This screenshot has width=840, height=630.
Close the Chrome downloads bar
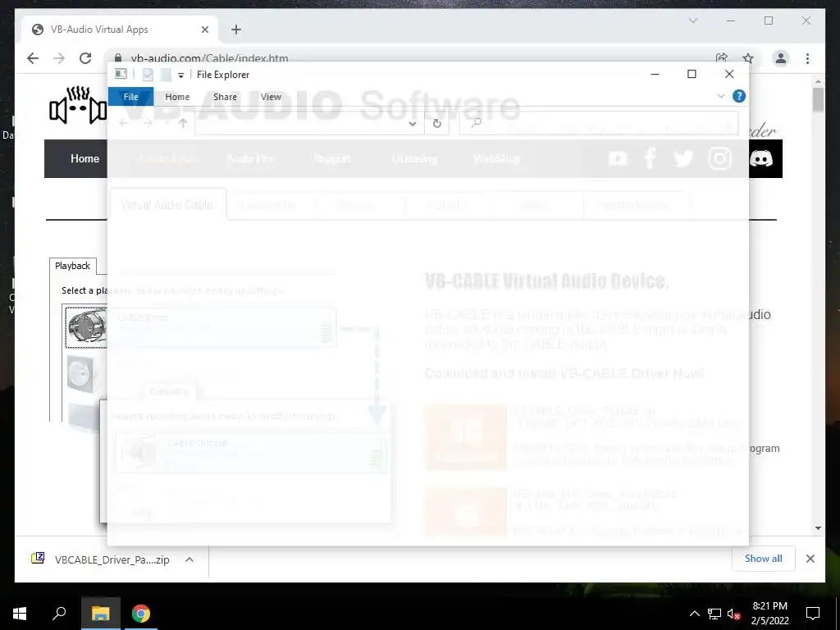tap(810, 559)
